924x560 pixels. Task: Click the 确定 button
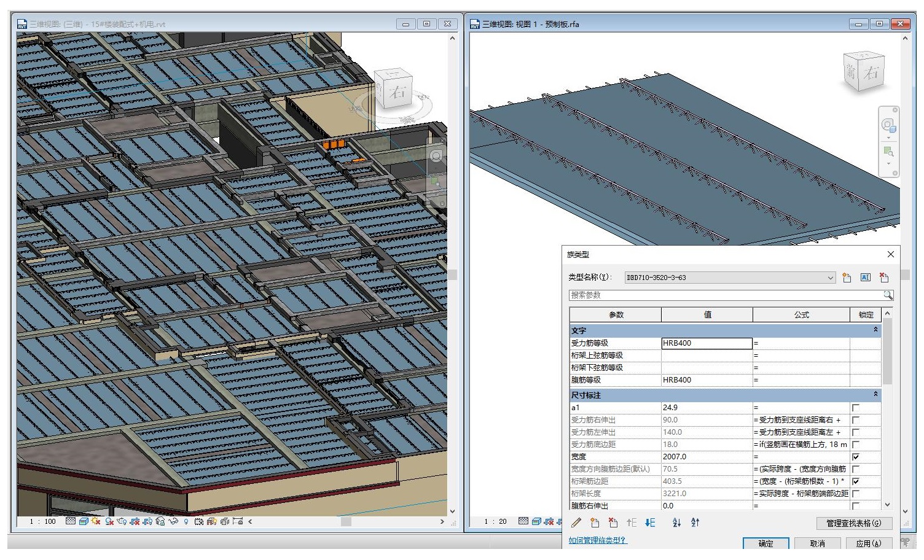[x=765, y=543]
